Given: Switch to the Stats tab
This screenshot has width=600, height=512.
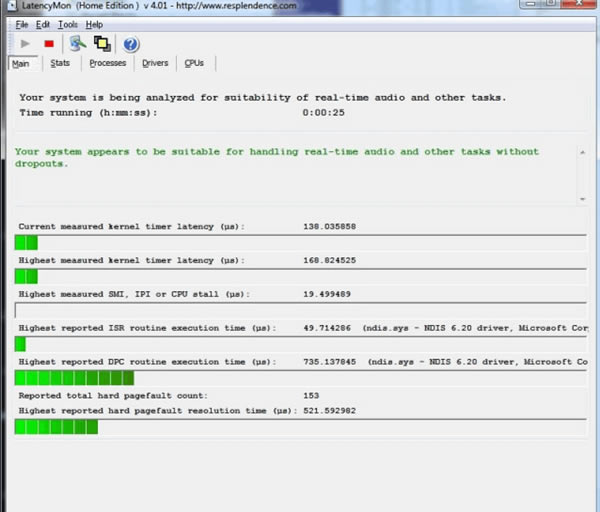Looking at the screenshot, I should click(60, 64).
